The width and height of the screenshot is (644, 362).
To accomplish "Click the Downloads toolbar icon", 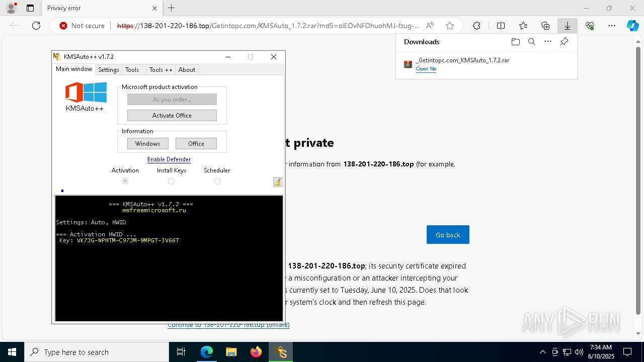I will 568,26.
